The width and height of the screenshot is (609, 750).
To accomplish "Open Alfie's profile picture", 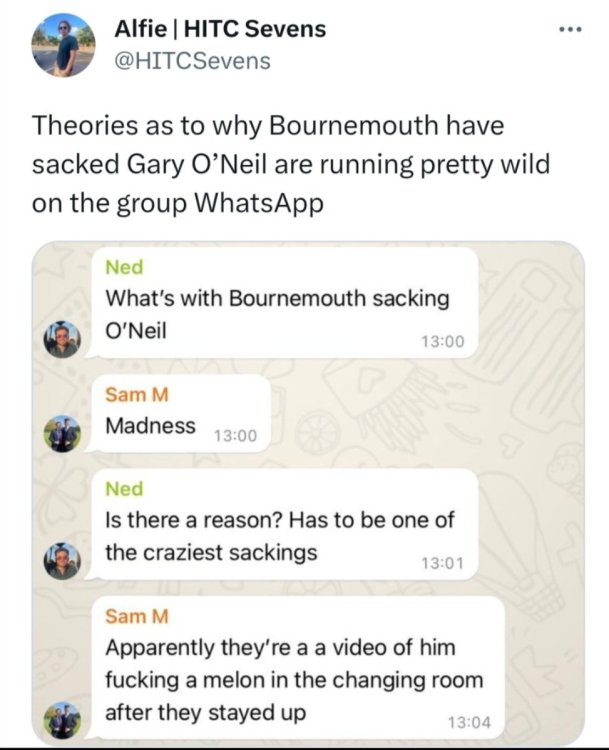I will point(63,45).
